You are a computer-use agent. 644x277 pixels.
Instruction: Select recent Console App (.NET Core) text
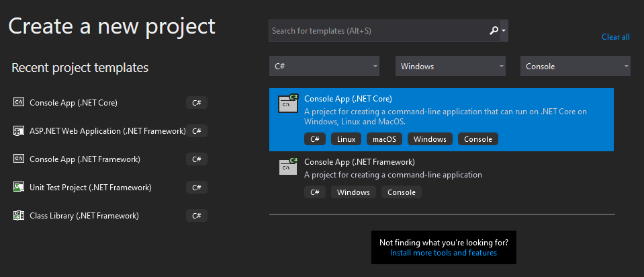[73, 103]
